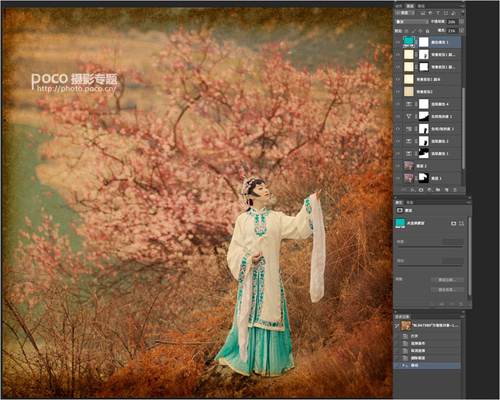Open the opacity slider dropdown arrow
Image resolution: width=500 pixels, height=400 pixels.
coord(461,22)
